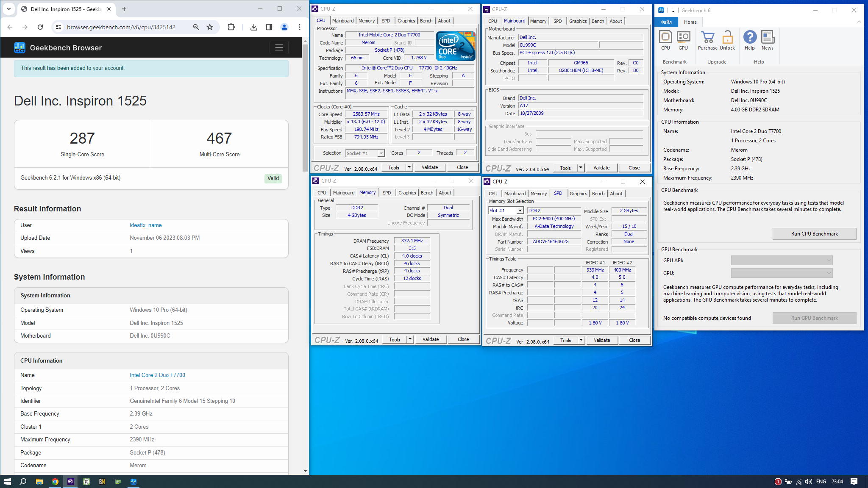Viewport: 868px width, 488px height.
Task: Open the CPU tab in CPU-Z SPD window
Action: pos(493,194)
